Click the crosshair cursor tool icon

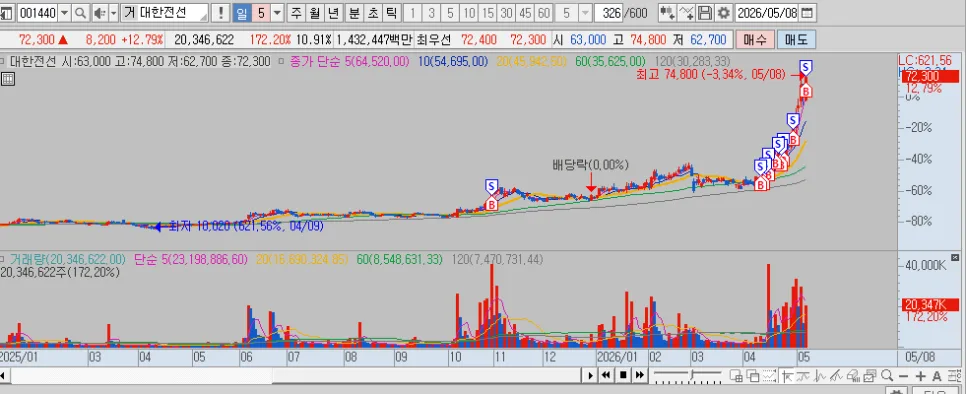787,375
